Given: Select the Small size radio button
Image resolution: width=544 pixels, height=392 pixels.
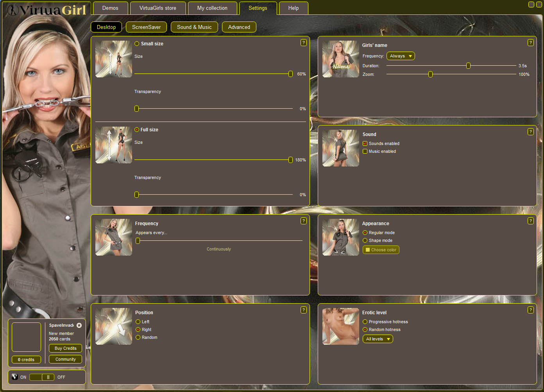Looking at the screenshot, I should [x=137, y=44].
